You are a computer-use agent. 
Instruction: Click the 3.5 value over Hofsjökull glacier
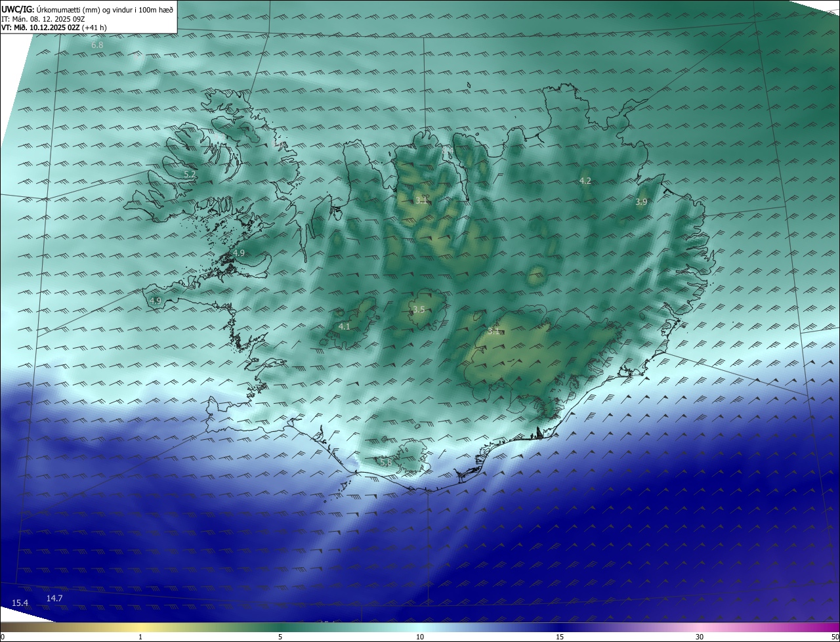click(419, 309)
